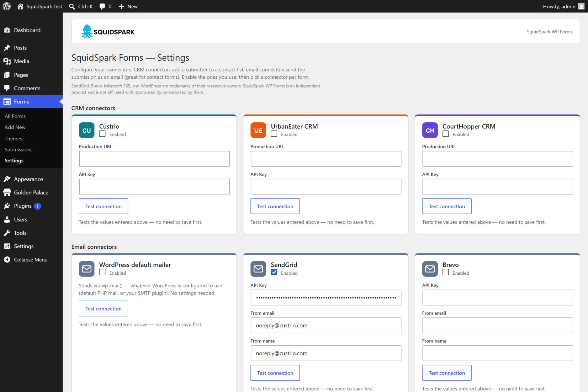Screen dimensions: 588x392
Task: Open Add New forms submenu item
Action: point(15,127)
